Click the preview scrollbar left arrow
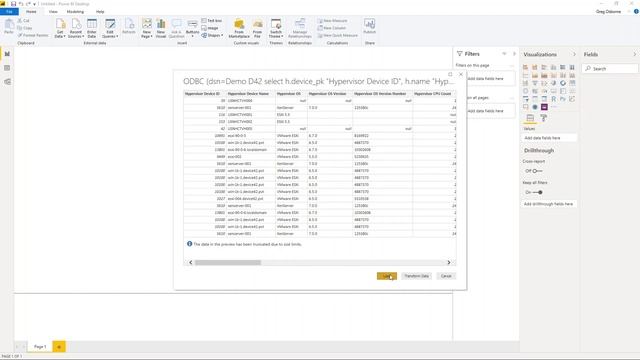The image size is (640, 360). coord(191,262)
